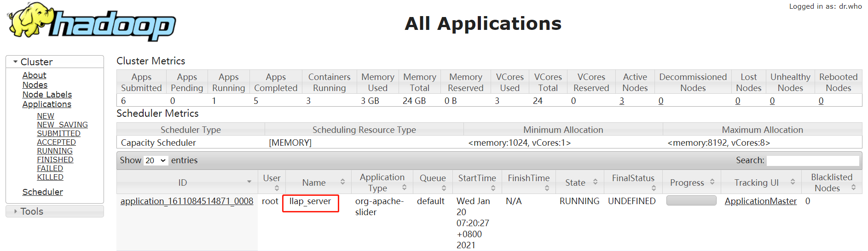Select the <memory:8192, vCores:8> cell
Screen dimensions: 868x251
pyautogui.click(x=718, y=143)
